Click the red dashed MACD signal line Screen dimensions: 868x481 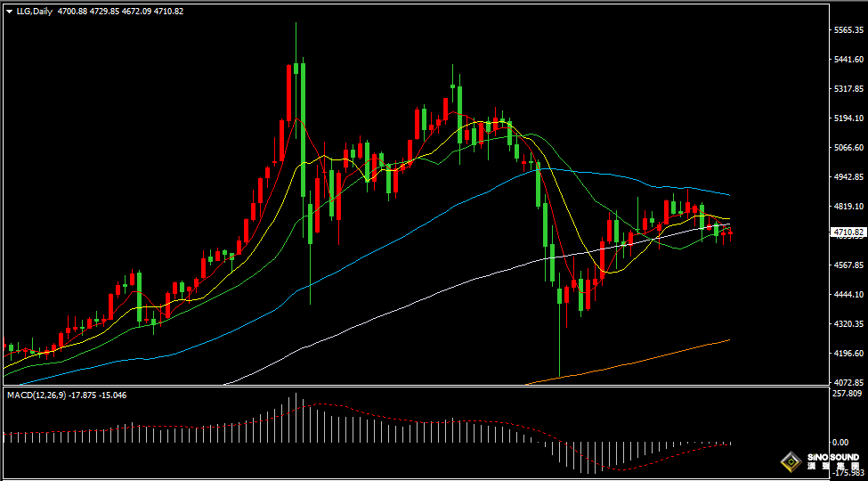point(401,418)
